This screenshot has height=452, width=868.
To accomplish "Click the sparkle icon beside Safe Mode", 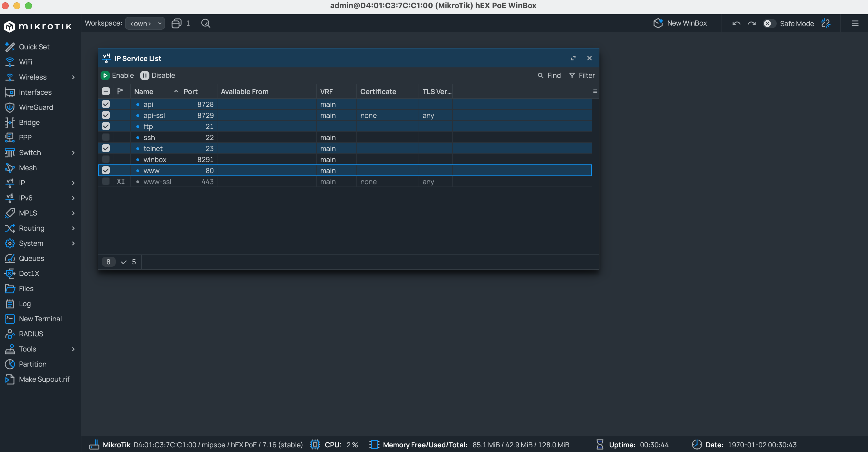I will coord(826,23).
